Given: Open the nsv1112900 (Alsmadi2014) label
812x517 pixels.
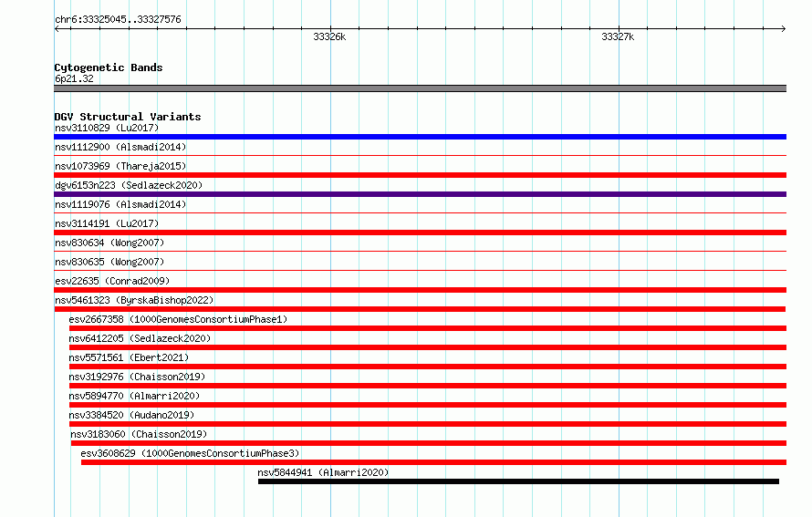Looking at the screenshot, I should pyautogui.click(x=120, y=147).
